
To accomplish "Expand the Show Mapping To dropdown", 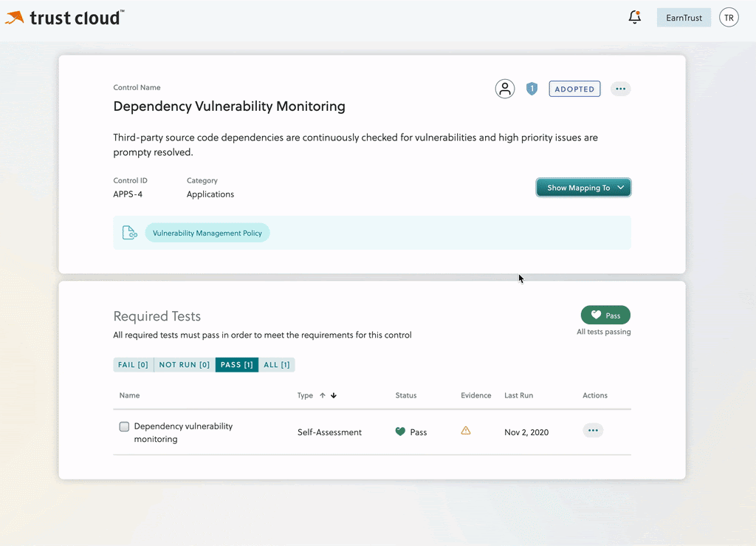I will [x=583, y=188].
